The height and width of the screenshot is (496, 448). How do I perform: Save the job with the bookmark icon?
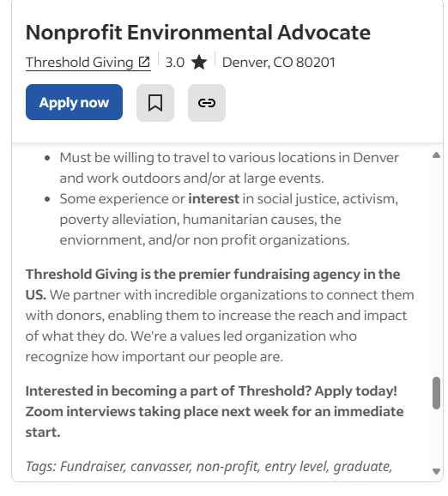click(155, 103)
